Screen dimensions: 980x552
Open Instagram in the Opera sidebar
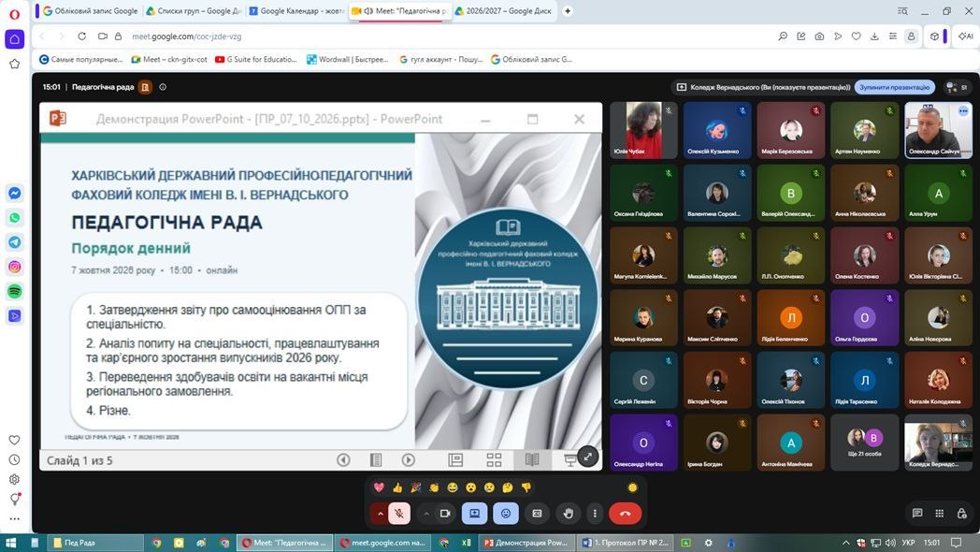(14, 267)
